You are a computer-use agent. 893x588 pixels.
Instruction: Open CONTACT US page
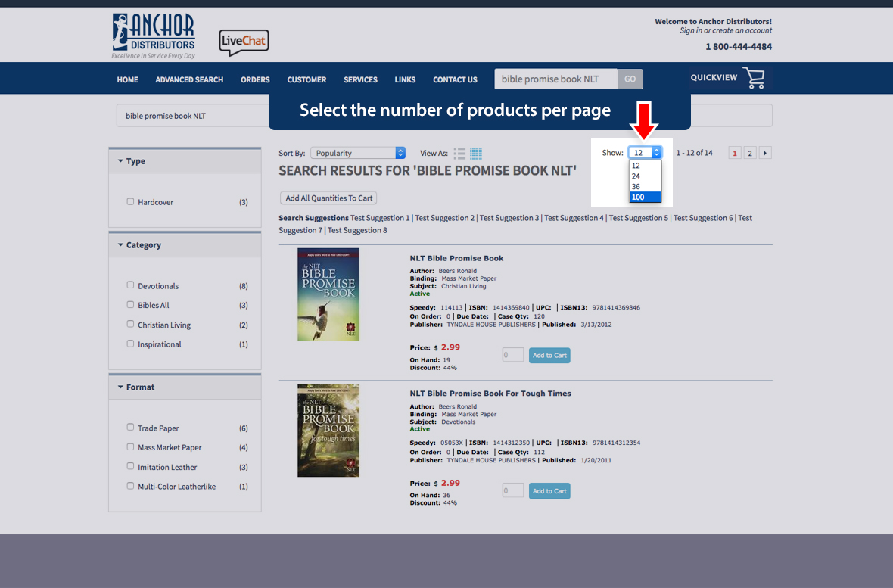(x=455, y=79)
